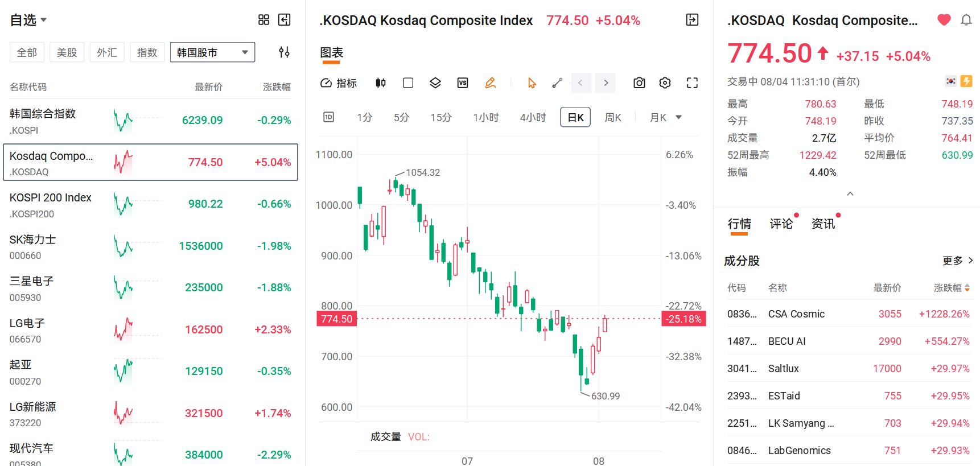Open chart settings gear icon

665,83
